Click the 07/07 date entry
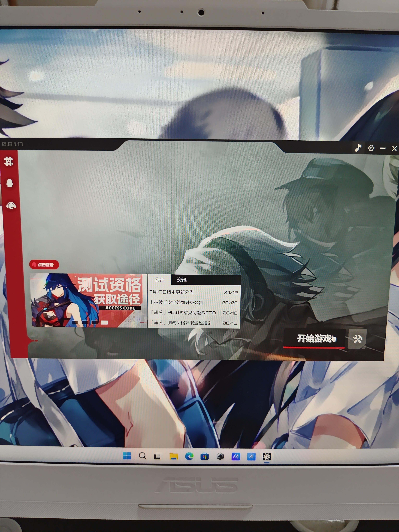This screenshot has height=532, width=399. 230,303
